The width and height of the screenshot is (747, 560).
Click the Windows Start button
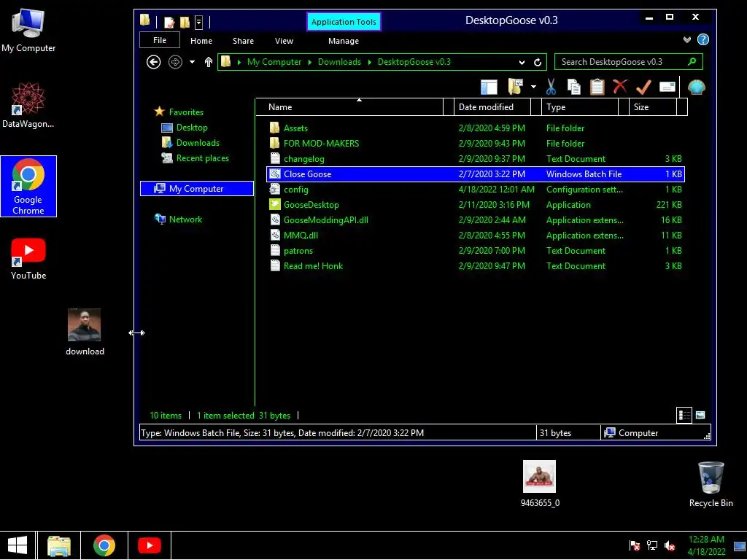tap(18, 545)
